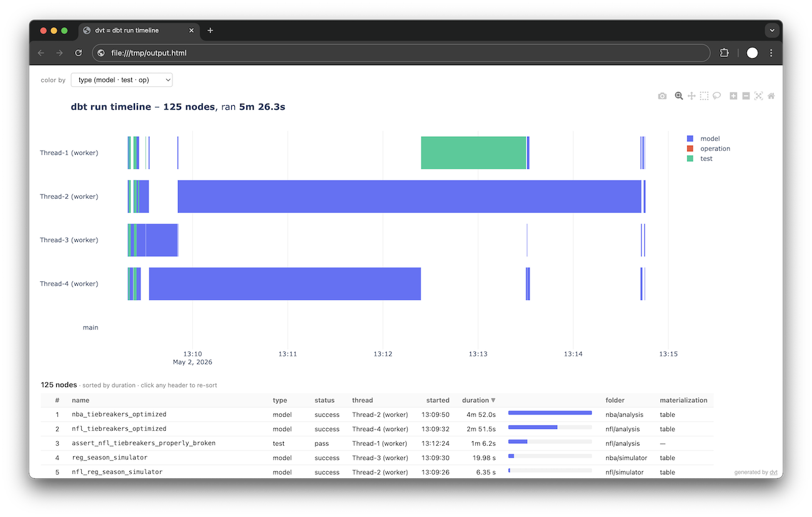The width and height of the screenshot is (812, 517).
Task: Toggle the test series in the legend
Action: tap(700, 159)
